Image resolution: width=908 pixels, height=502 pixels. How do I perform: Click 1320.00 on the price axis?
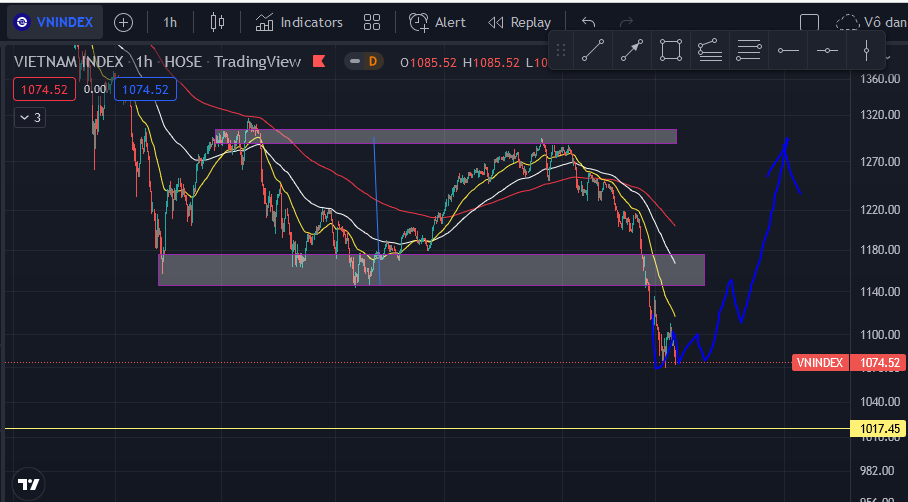[880, 115]
